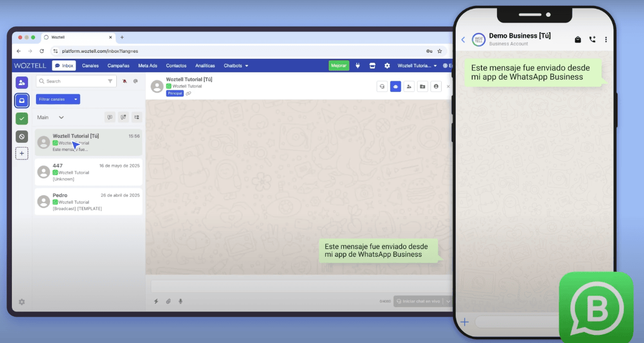Image resolution: width=644 pixels, height=343 pixels.
Task: Click the move to folder icon
Action: tap(423, 86)
